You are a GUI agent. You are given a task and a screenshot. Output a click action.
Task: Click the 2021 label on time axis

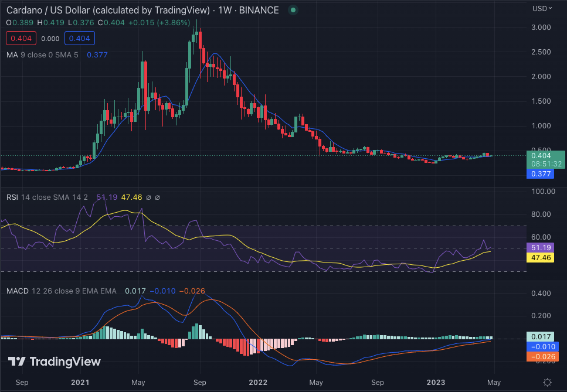click(x=80, y=382)
